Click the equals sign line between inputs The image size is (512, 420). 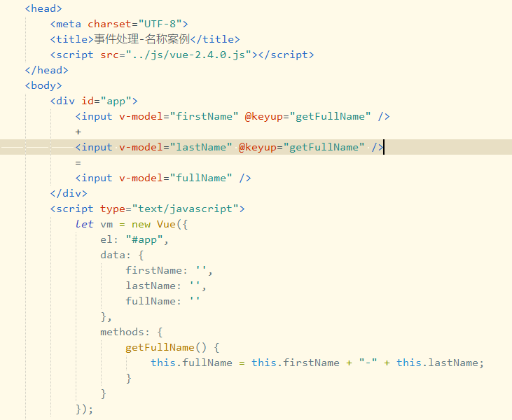point(78,162)
